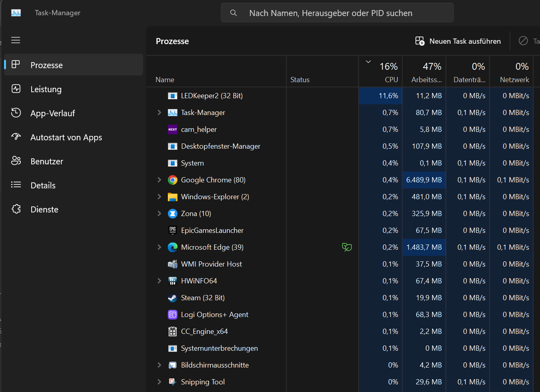Expand the Windows-Explorer (2) group
This screenshot has height=392, width=540.
[159, 197]
